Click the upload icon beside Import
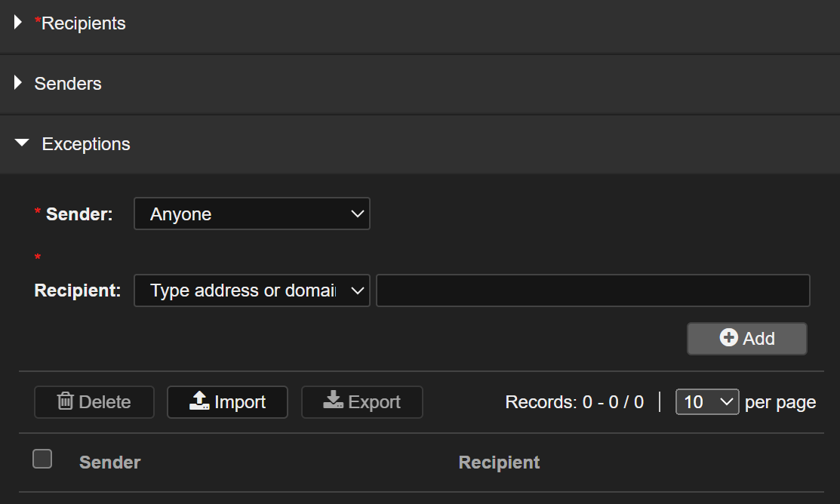 click(x=199, y=401)
